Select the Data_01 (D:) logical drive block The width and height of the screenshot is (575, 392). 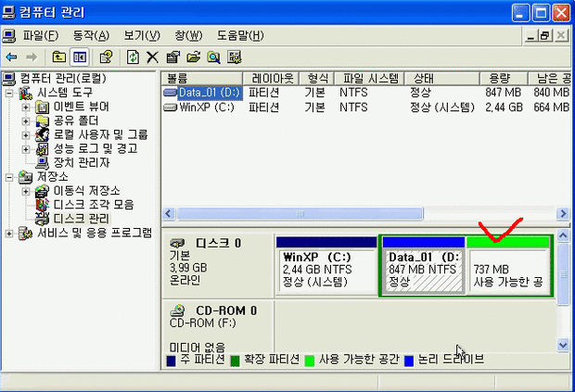424,266
